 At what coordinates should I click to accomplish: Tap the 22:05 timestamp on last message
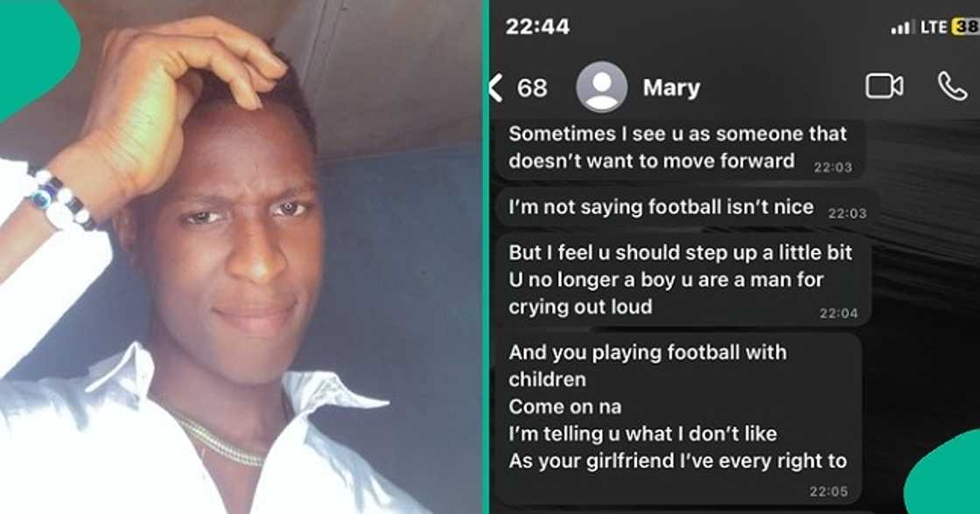click(829, 492)
